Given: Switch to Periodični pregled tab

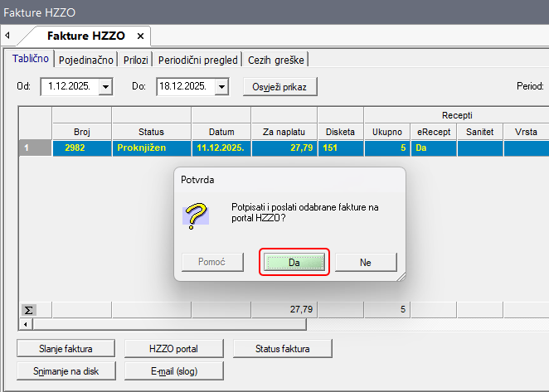Looking at the screenshot, I should point(197,60).
